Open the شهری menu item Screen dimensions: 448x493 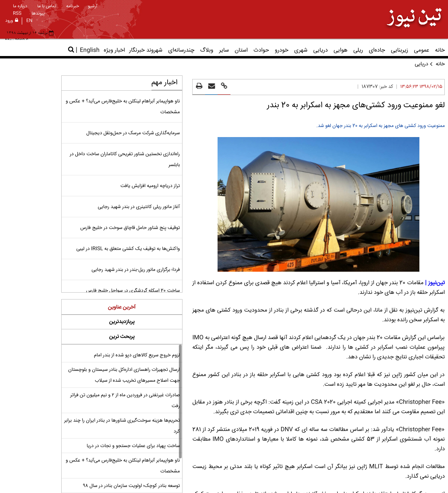(301, 50)
